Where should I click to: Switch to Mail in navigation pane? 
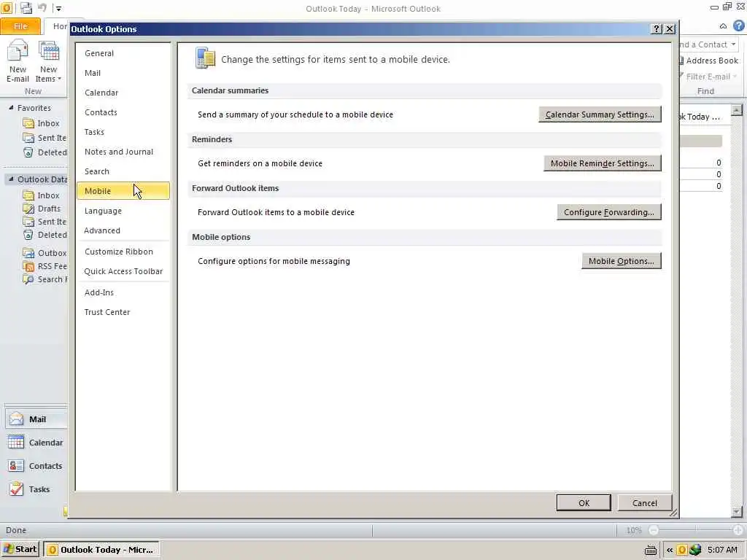[36, 419]
